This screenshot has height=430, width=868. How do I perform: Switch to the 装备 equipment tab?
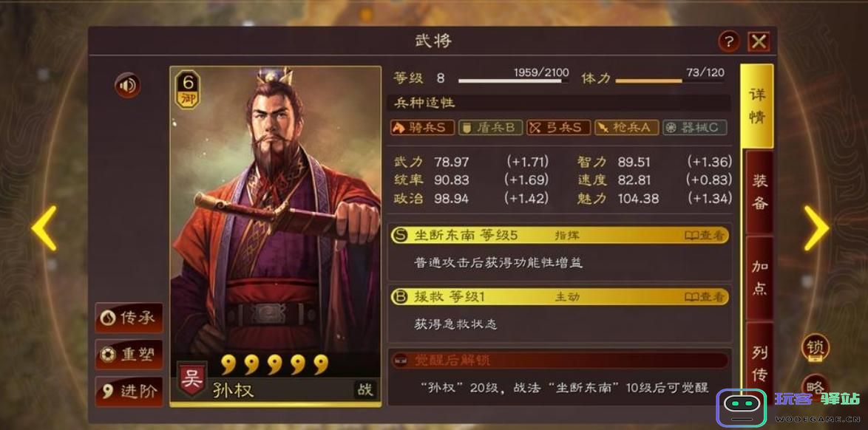click(x=759, y=192)
